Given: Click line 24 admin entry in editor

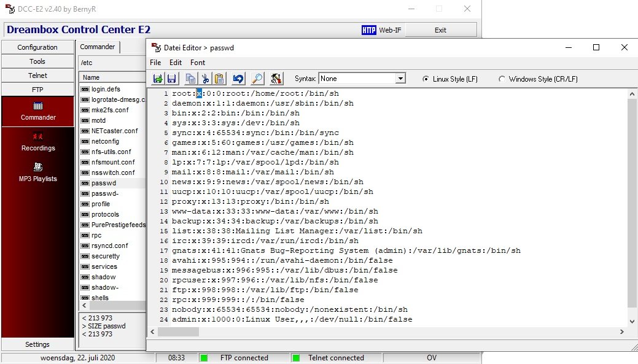Looking at the screenshot, I should 292,319.
